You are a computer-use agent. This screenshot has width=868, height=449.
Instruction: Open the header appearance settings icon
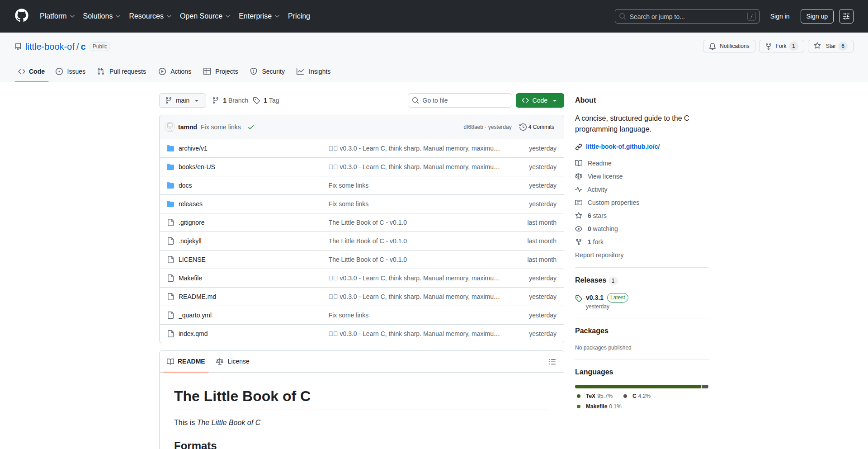(846, 16)
